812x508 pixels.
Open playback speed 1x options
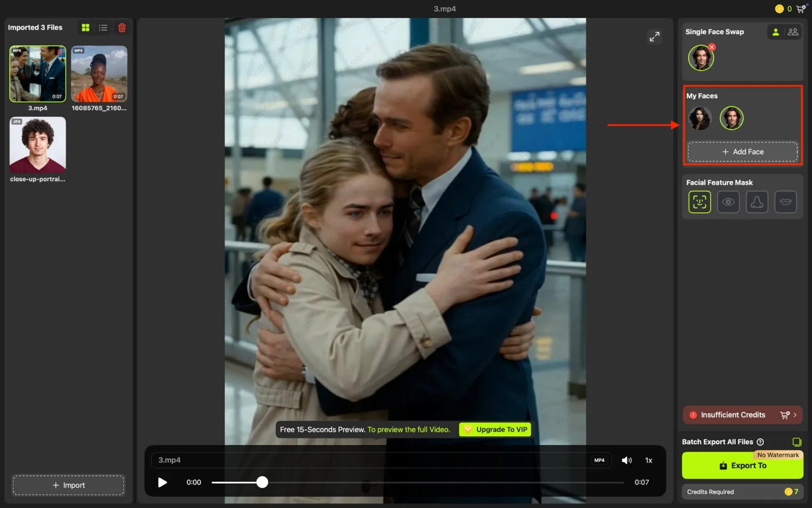(x=649, y=460)
